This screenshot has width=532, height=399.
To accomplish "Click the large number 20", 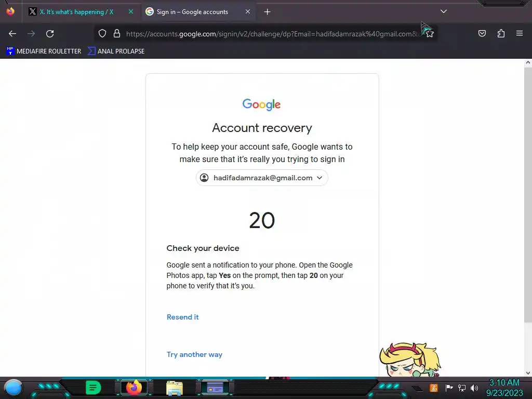I will click(x=262, y=220).
